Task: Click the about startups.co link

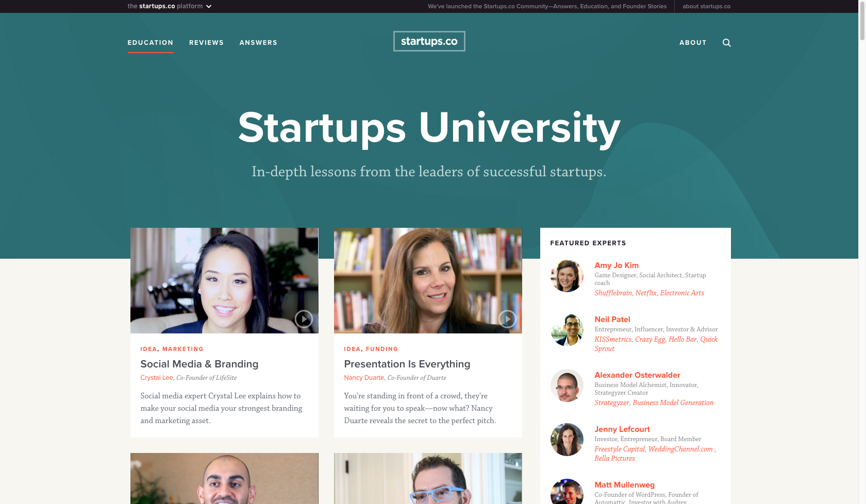Action: [706, 6]
